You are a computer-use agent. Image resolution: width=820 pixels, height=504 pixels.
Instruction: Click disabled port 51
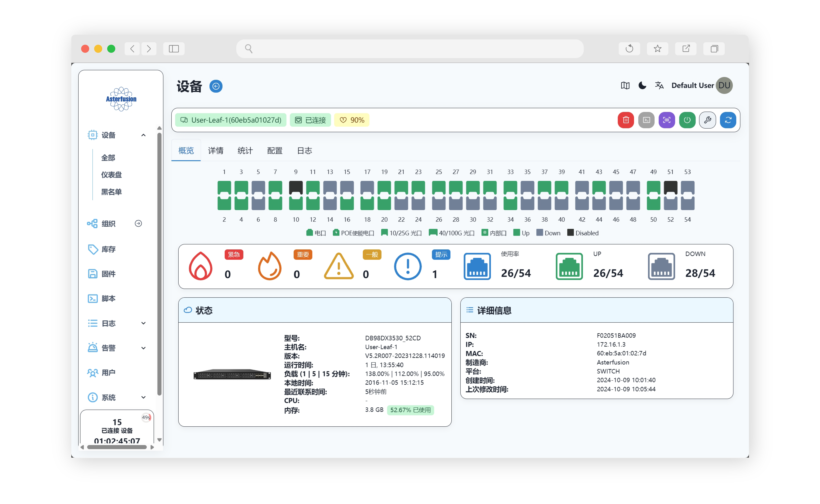[x=671, y=188]
